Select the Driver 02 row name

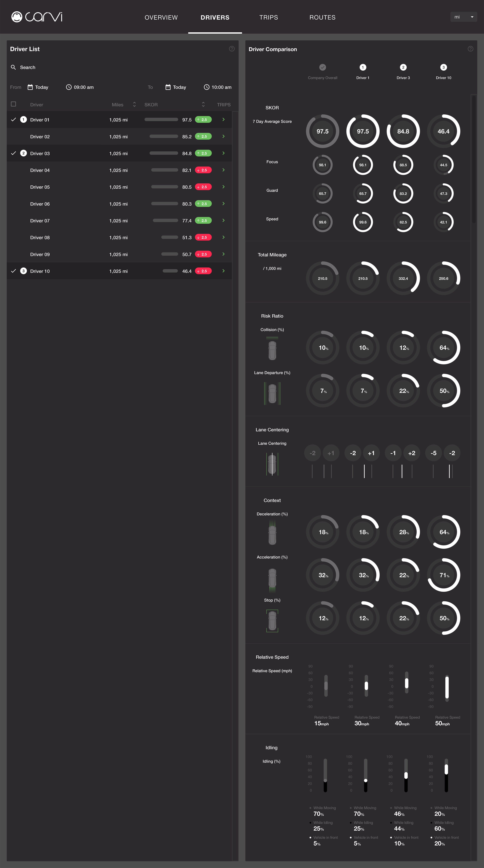(40, 137)
